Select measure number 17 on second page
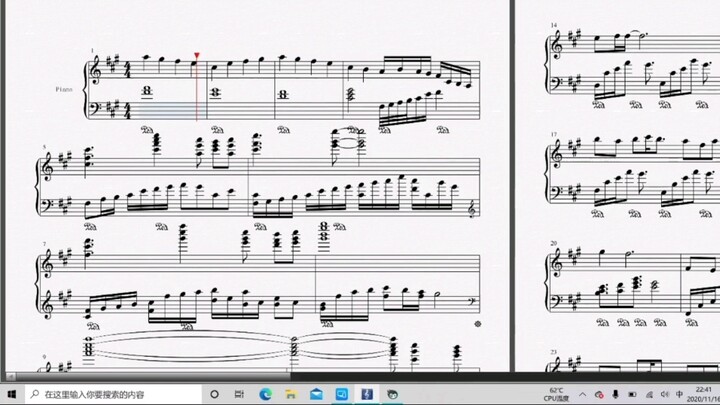This screenshot has width=720, height=405. click(x=553, y=134)
